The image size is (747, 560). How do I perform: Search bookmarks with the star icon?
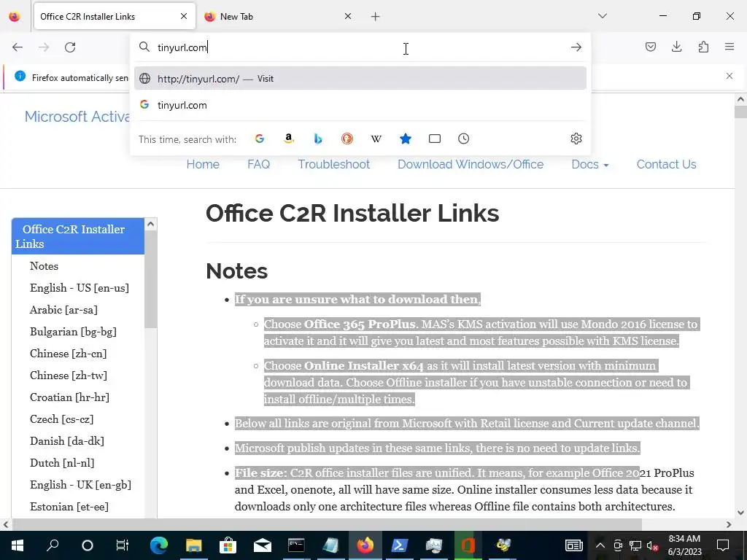(406, 139)
